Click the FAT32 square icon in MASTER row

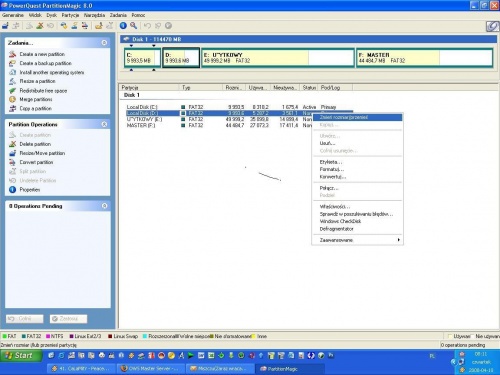(x=183, y=125)
